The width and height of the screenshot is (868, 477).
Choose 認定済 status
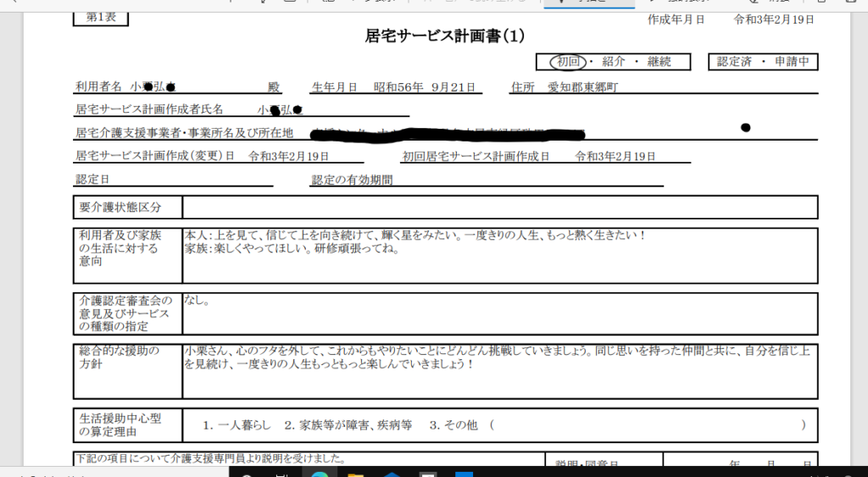pos(734,62)
